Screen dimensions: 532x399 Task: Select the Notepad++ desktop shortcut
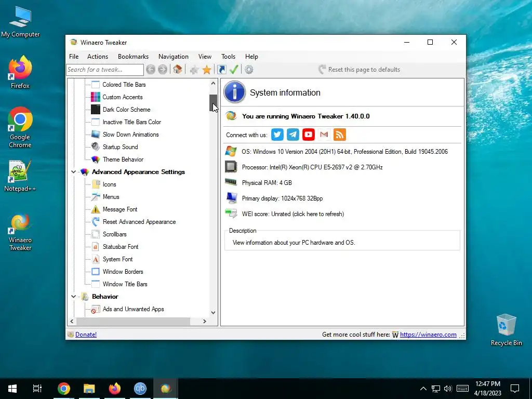pyautogui.click(x=20, y=176)
